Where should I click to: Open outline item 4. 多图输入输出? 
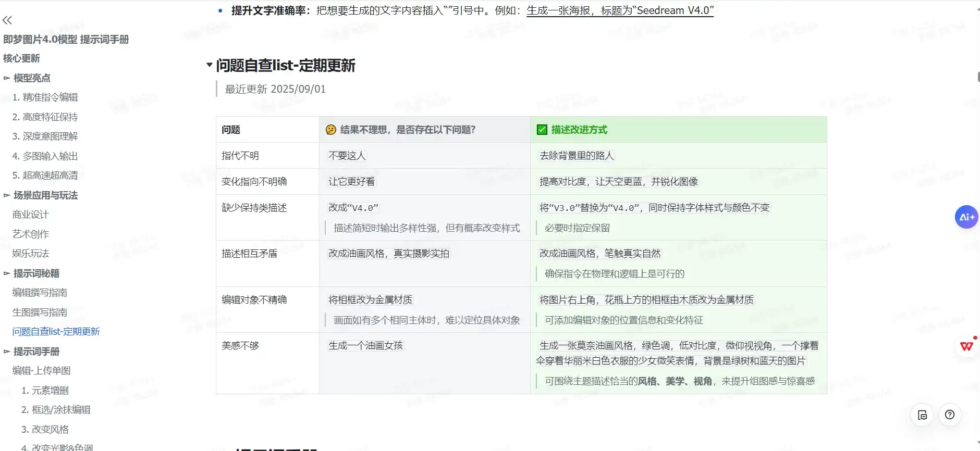tap(45, 156)
